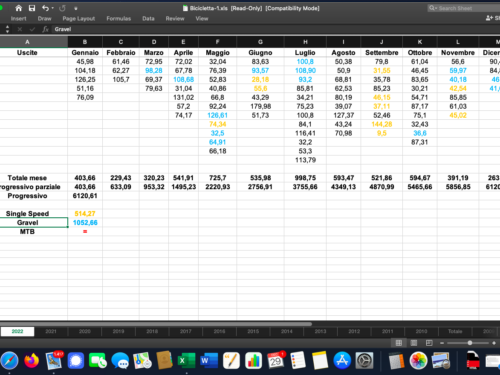Image resolution: width=500 pixels, height=375 pixels.
Task: Switch to Page Layout view icon
Action: coord(414,343)
